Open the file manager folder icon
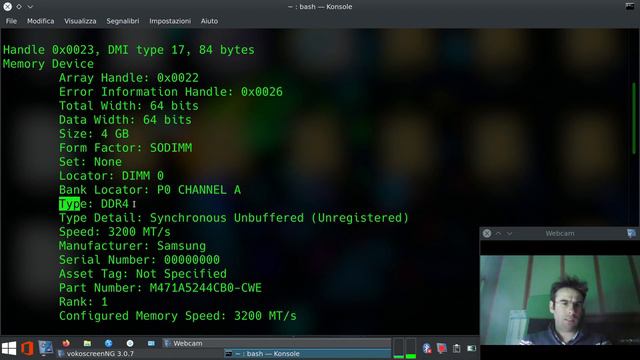This screenshot has height=360, width=640. [87, 343]
